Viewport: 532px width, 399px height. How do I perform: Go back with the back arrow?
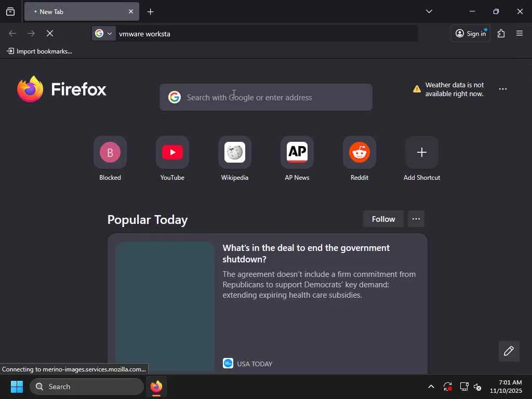point(12,33)
